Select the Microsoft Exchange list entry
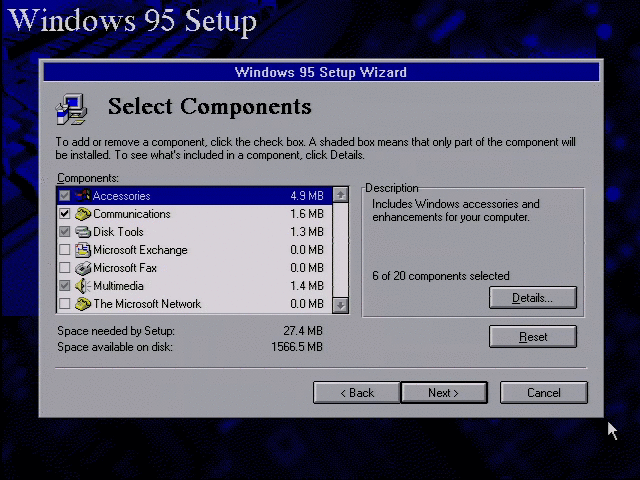Image resolution: width=640 pixels, height=480 pixels. [x=194, y=250]
